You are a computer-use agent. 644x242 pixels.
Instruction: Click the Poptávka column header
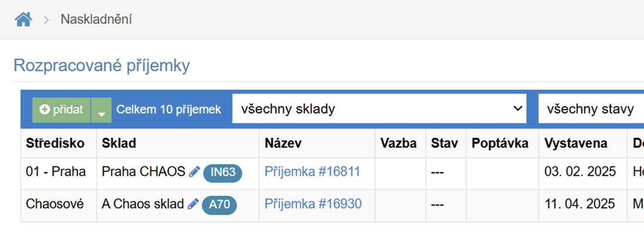(x=500, y=144)
